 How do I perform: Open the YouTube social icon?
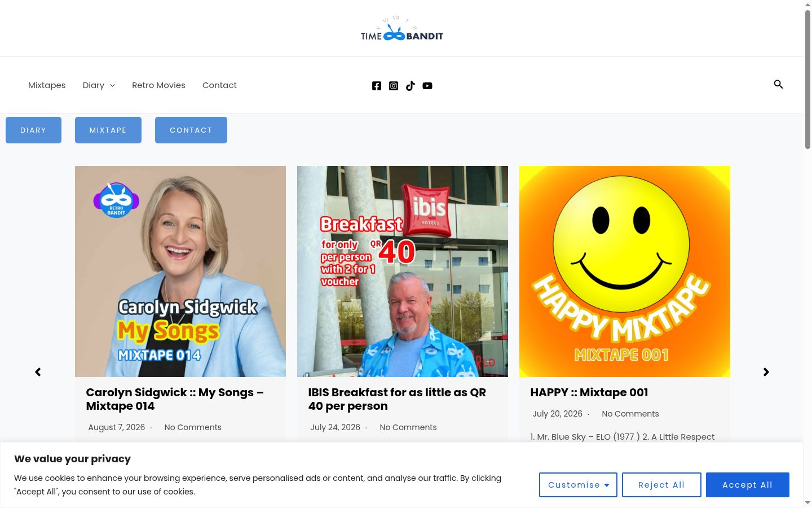click(x=427, y=86)
